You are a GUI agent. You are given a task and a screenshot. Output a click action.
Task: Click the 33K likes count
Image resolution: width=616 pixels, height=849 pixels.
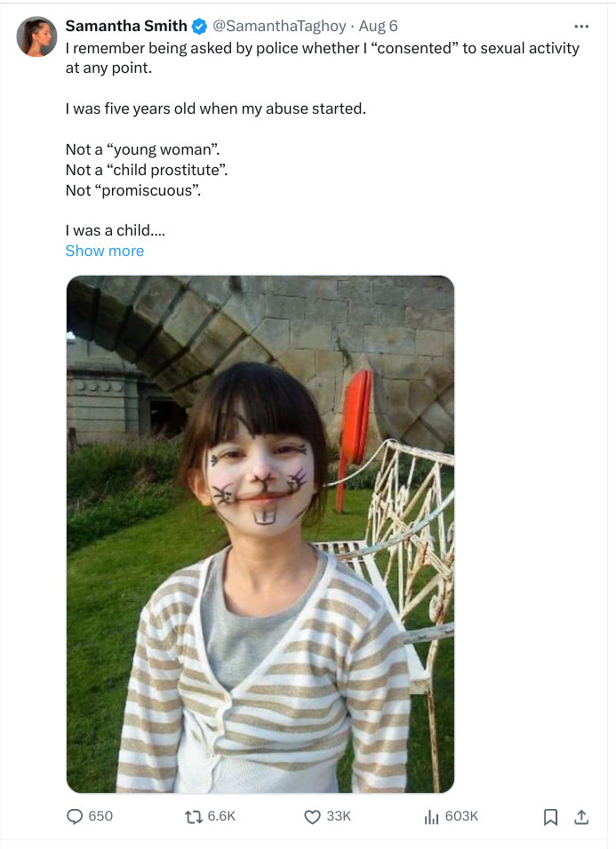pyautogui.click(x=339, y=816)
